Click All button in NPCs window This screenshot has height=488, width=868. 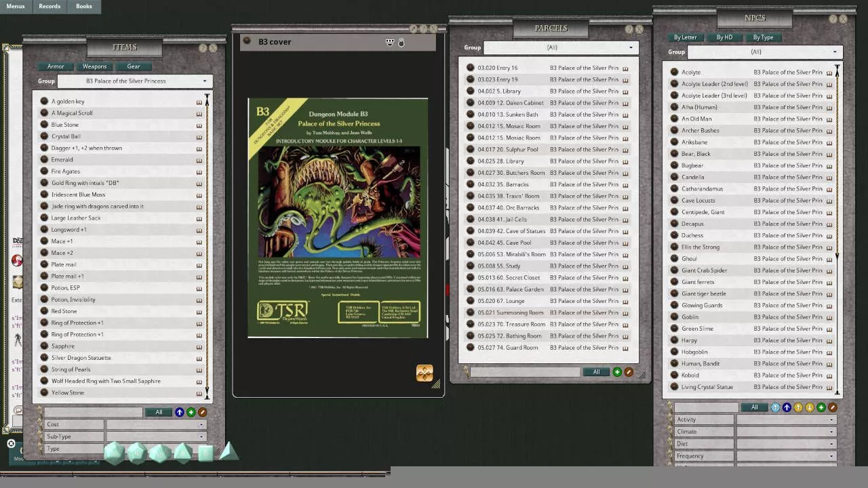point(754,407)
